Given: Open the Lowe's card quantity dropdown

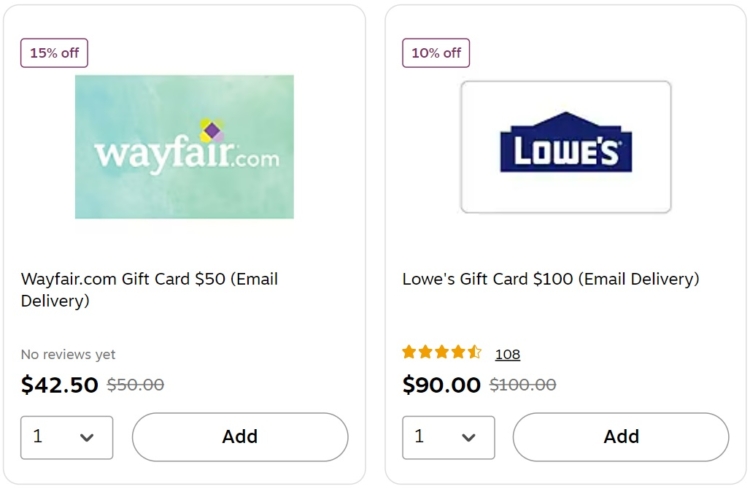Looking at the screenshot, I should [448, 437].
